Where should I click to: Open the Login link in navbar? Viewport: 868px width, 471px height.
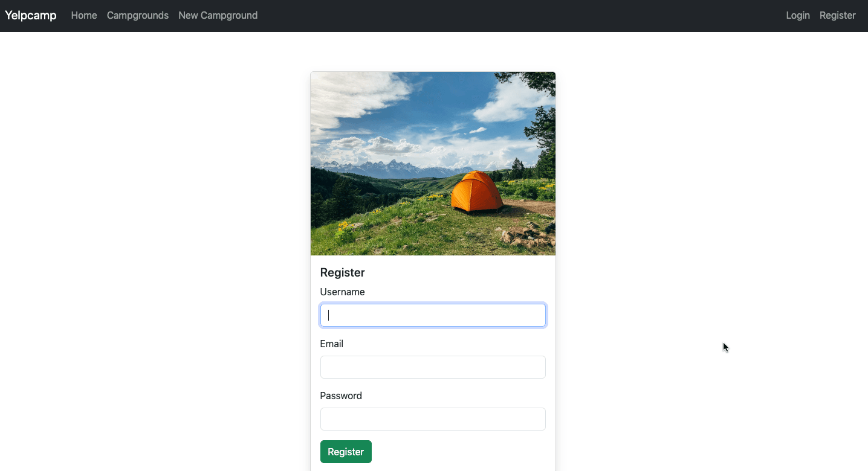[797, 16]
